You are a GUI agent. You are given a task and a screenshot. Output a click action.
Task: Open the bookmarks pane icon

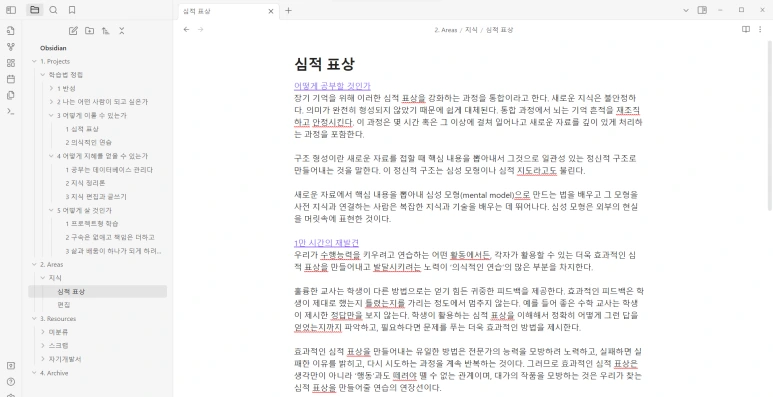point(72,10)
